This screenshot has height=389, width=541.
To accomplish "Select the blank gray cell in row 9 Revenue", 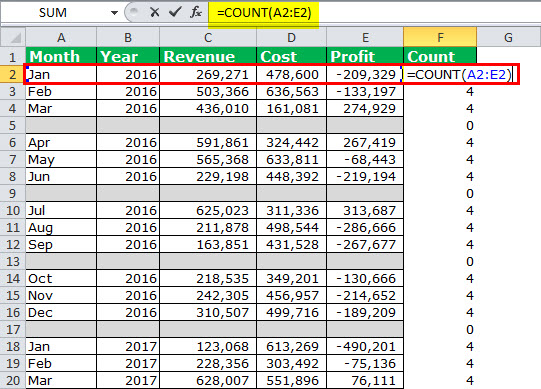I will coord(208,193).
